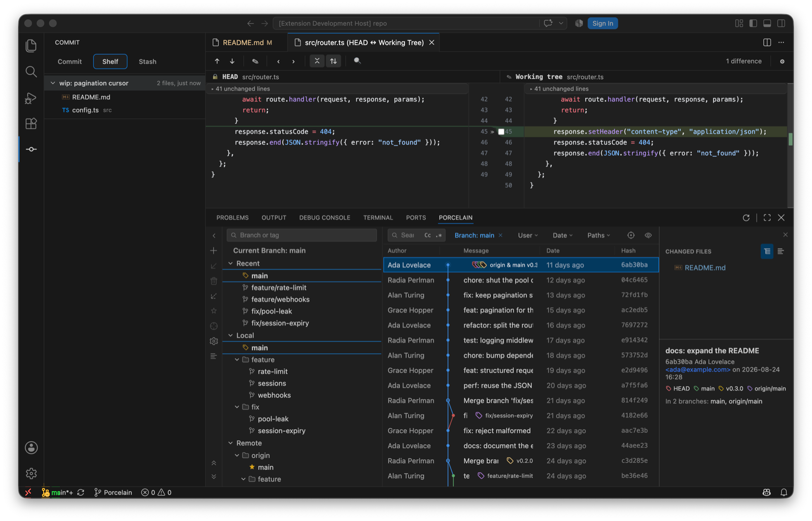This screenshot has height=521, width=812.
Task: Open the Date filter dropdown
Action: tap(562, 235)
